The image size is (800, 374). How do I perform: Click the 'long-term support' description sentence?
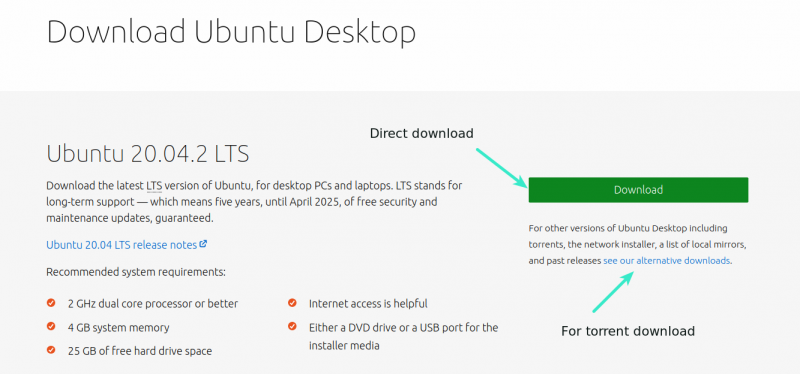click(x=254, y=202)
